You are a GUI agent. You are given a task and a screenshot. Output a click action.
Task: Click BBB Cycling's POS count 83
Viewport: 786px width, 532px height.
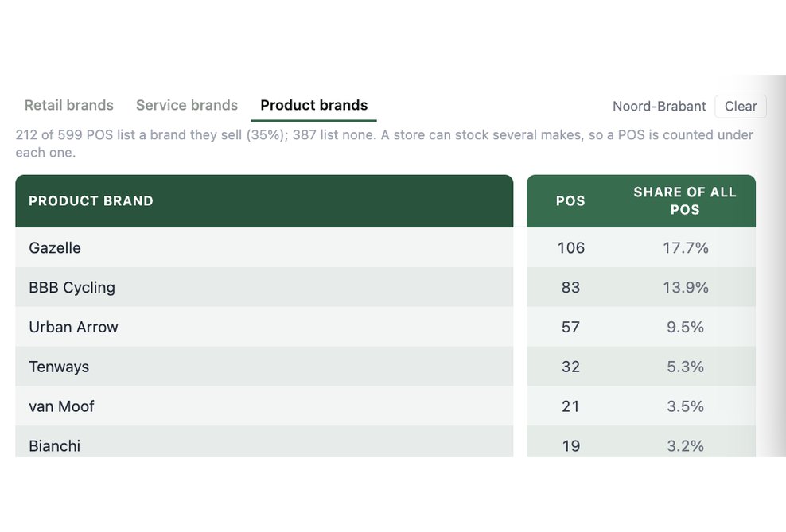(570, 287)
